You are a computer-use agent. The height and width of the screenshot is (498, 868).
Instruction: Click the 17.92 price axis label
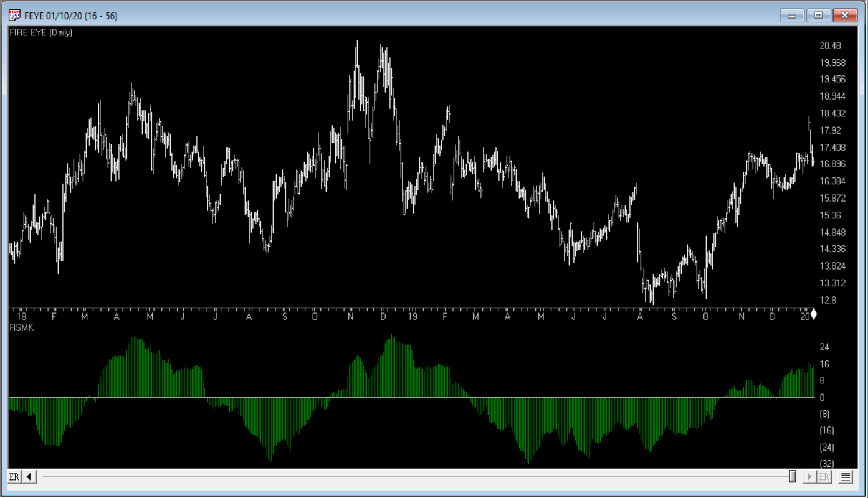(831, 130)
